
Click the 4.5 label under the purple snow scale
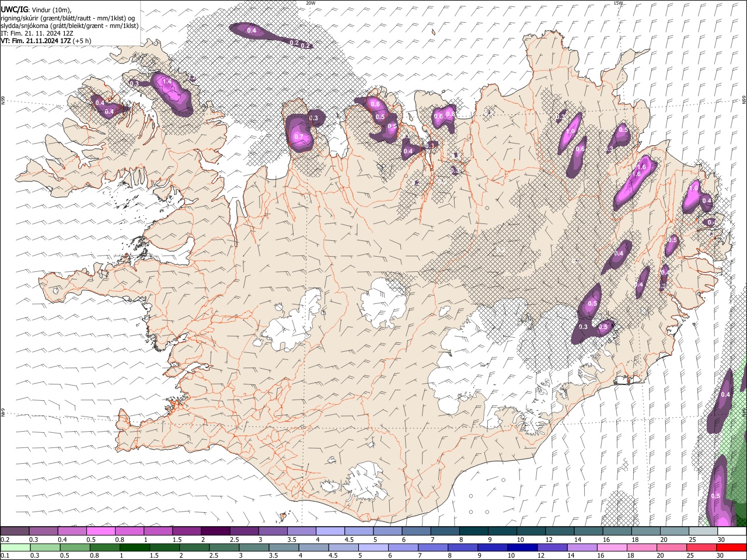[x=349, y=540]
